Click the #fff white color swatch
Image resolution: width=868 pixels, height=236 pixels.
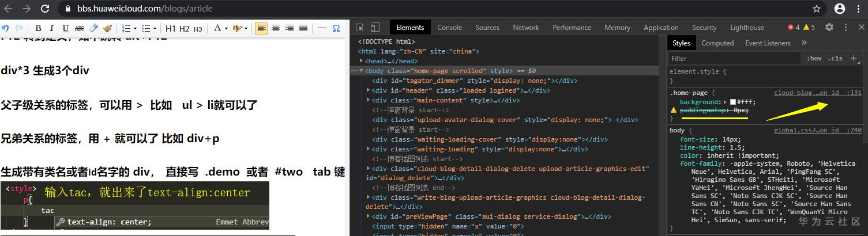[x=734, y=102]
